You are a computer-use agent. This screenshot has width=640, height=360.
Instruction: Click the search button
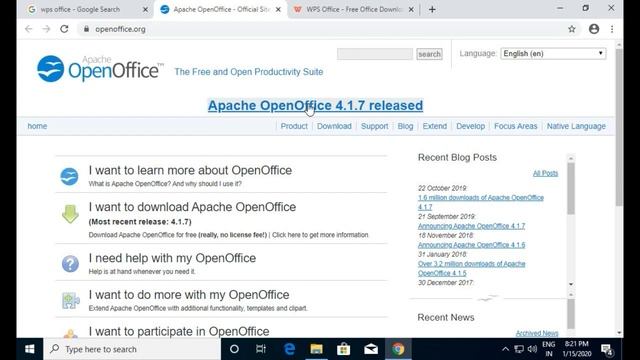click(x=429, y=54)
